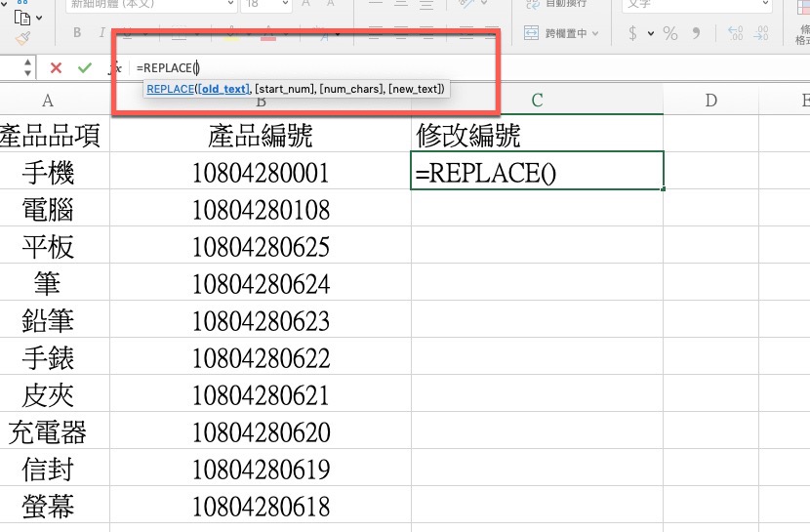Select the cell 平板
Image resolution: width=810 pixels, height=532 pixels.
[x=55, y=246]
